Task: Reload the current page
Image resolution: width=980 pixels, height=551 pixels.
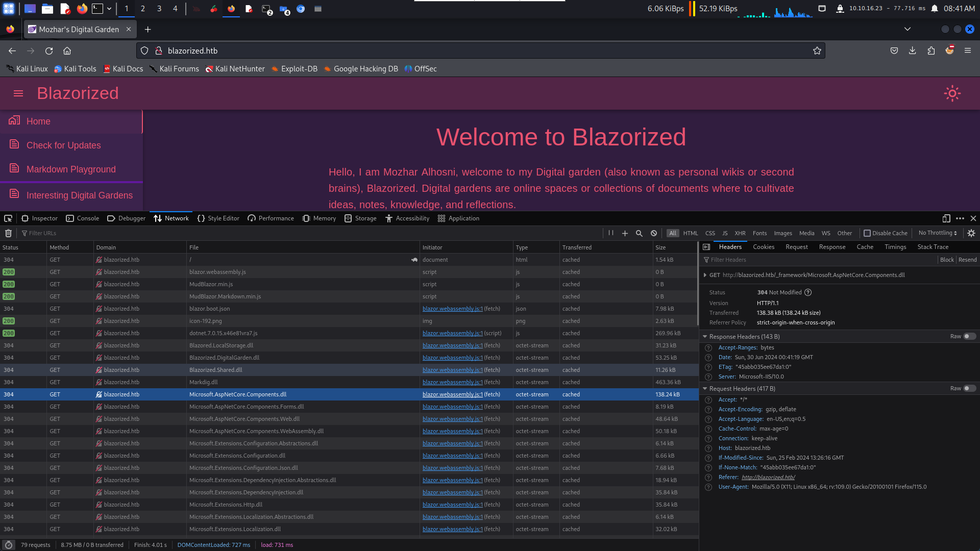Action: [x=49, y=51]
